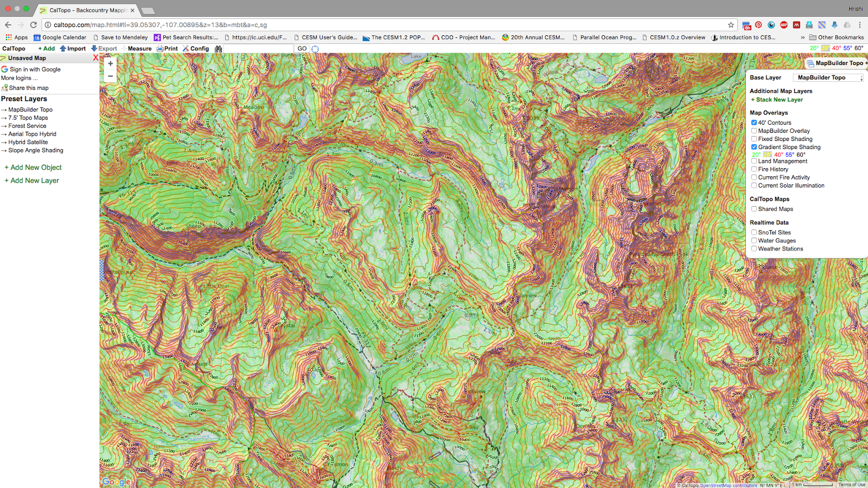Select the Slope Angle Shading preset
The width and height of the screenshot is (868, 488).
click(x=36, y=150)
